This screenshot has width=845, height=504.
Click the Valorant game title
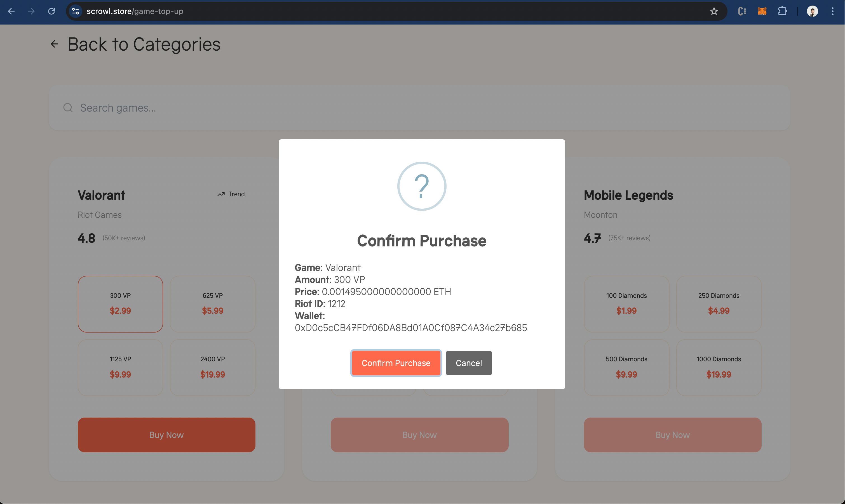click(101, 195)
